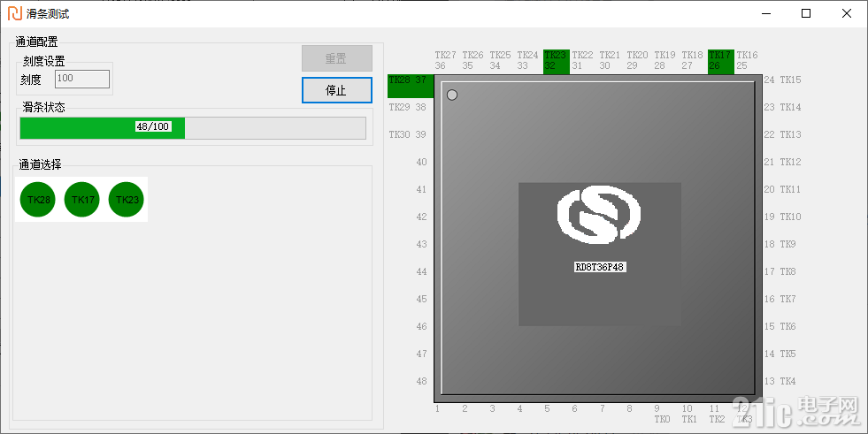Click pin 20 TK11 label
This screenshot has height=434, width=868.
coord(783,189)
